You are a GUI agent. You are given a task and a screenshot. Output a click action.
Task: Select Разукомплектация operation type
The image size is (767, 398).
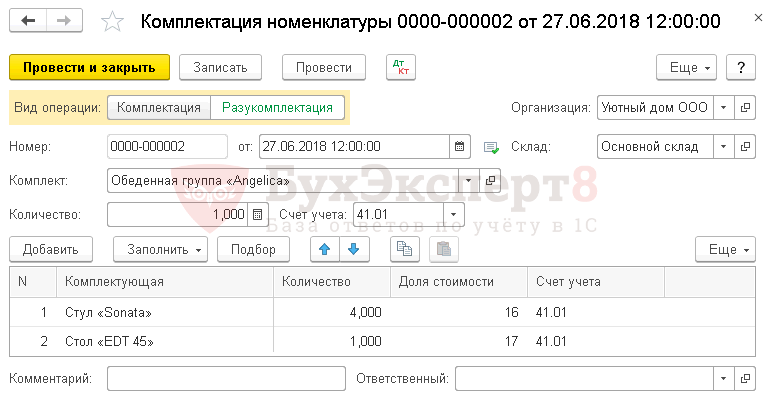[x=277, y=108]
